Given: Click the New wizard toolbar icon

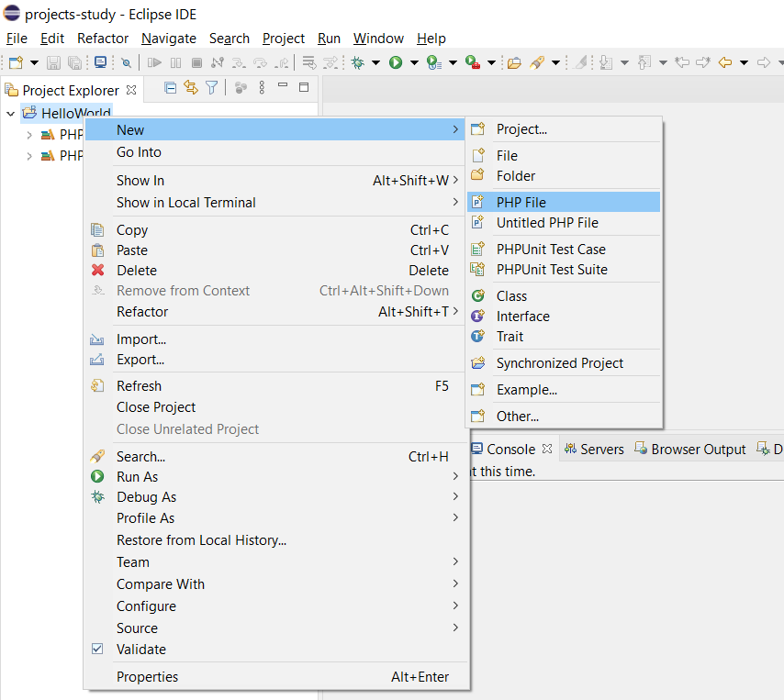Looking at the screenshot, I should [x=16, y=62].
